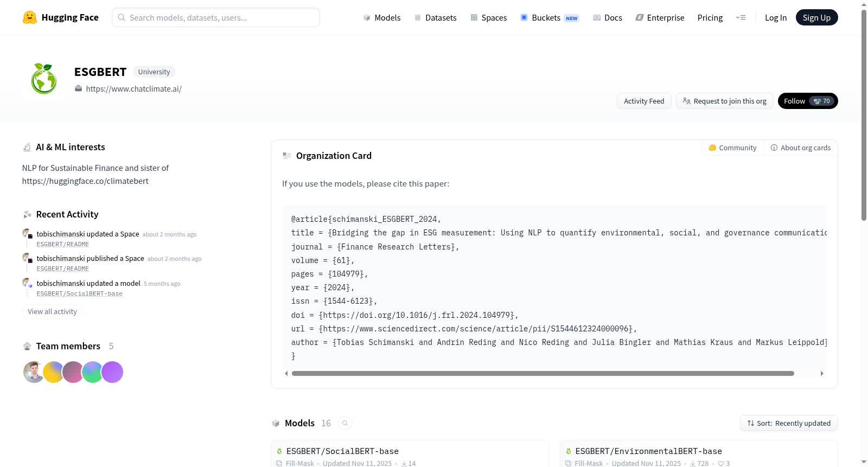Click the 'tobischimanski updated a Space' text

[x=88, y=234]
